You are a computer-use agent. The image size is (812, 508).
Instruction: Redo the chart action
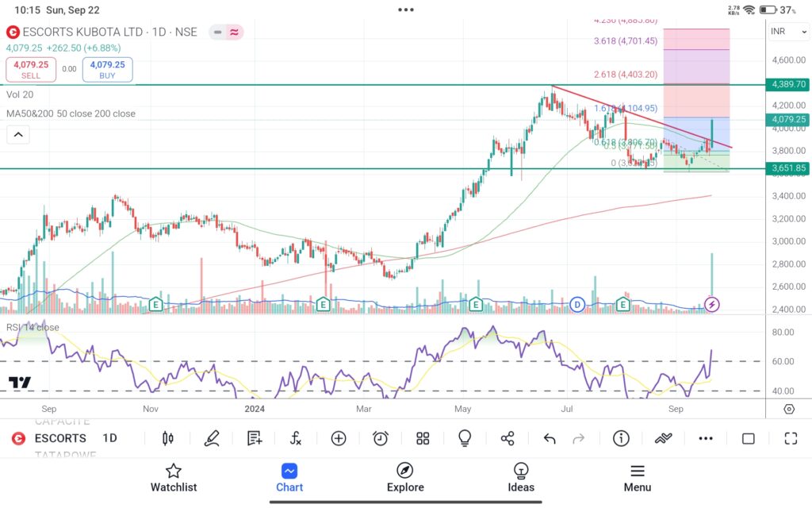click(578, 439)
